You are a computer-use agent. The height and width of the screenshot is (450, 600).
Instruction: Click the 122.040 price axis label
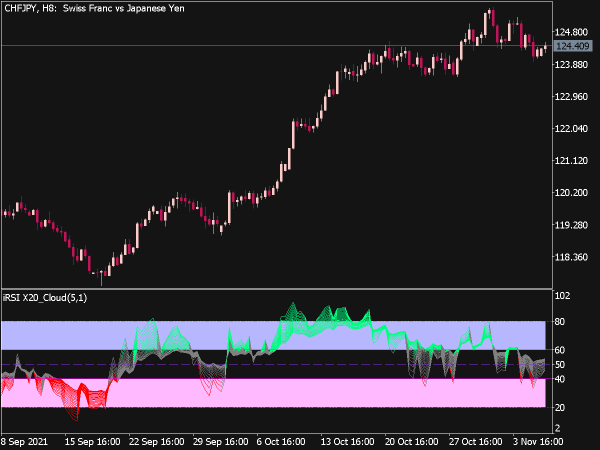point(571,129)
